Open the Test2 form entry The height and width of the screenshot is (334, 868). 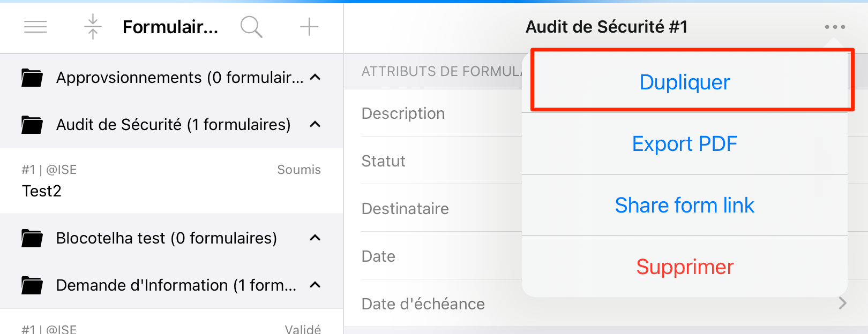tap(171, 181)
